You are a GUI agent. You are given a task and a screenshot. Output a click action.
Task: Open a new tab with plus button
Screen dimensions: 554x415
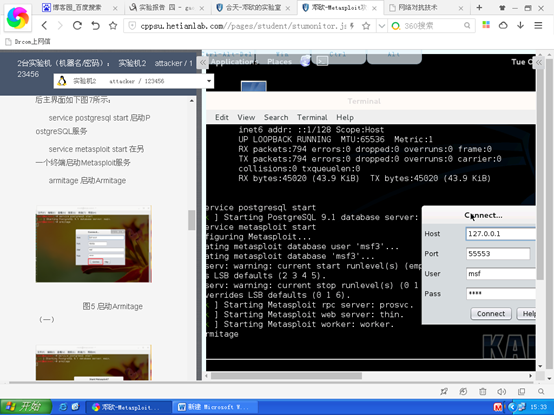point(479,7)
